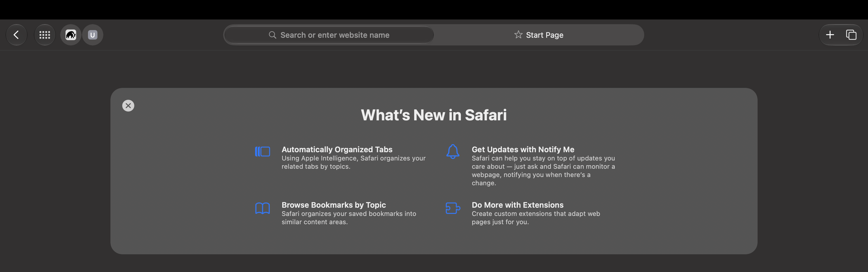The image size is (868, 272).
Task: Click the Notify Me bell icon
Action: click(x=453, y=151)
